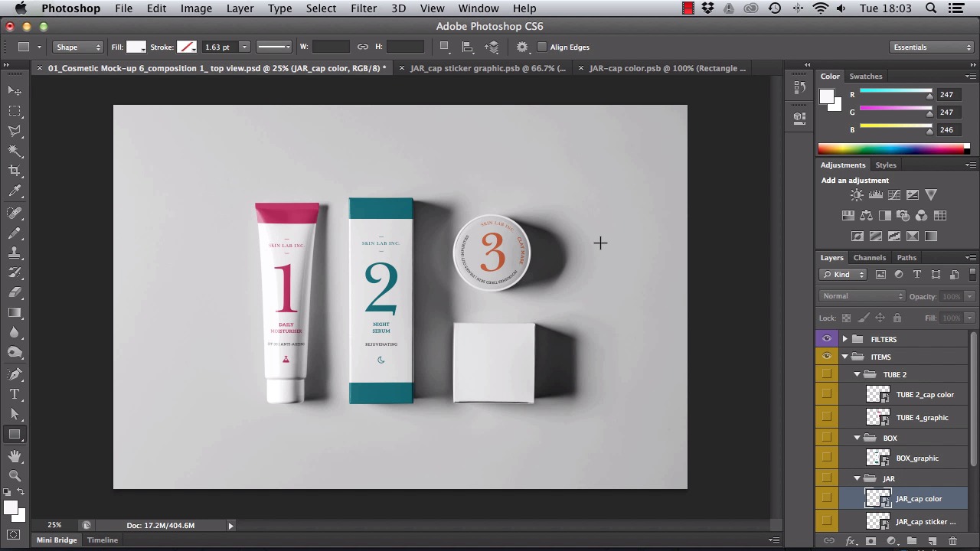Viewport: 980px width, 551px height.
Task: Add a Photo Filter adjustment
Action: tap(903, 216)
